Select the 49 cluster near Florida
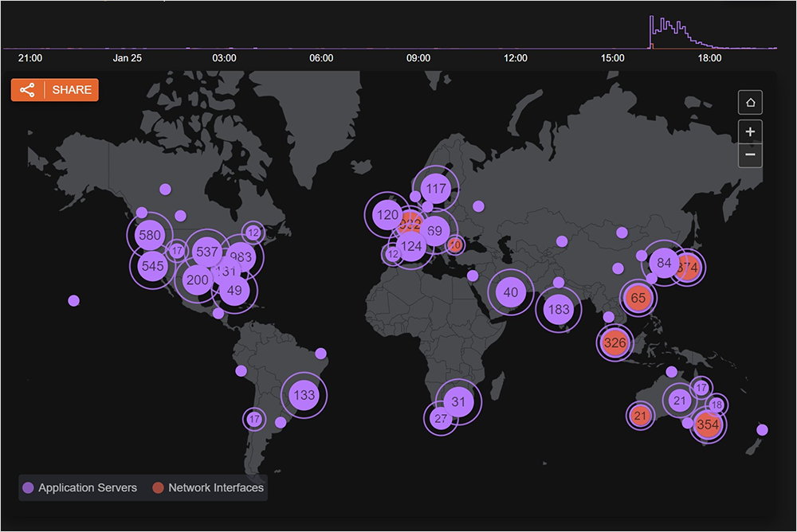The height and width of the screenshot is (532, 797). [x=234, y=291]
